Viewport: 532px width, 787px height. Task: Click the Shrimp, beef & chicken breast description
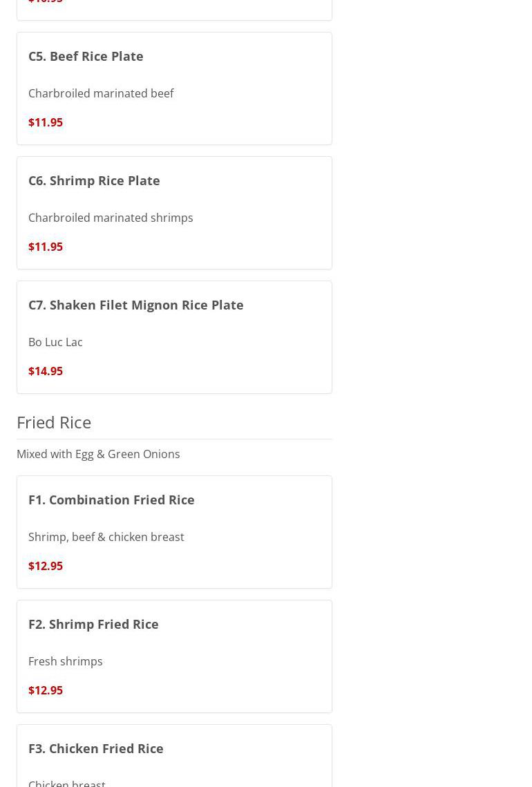(x=106, y=537)
